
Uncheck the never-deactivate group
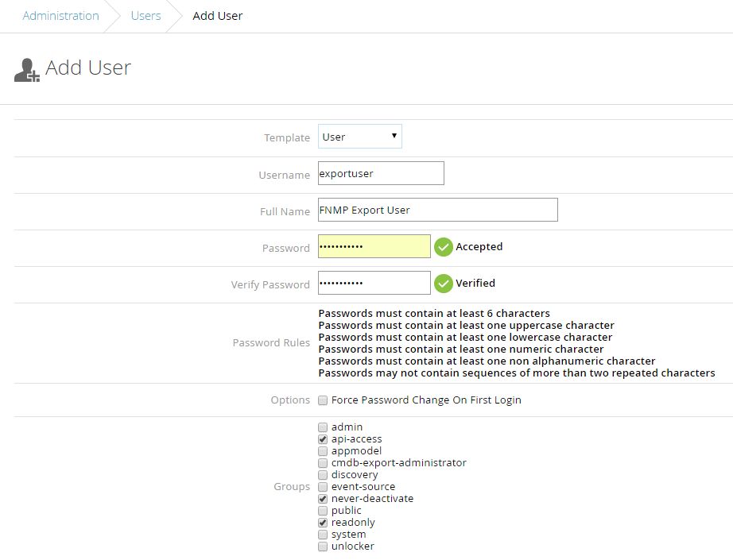pyautogui.click(x=323, y=499)
